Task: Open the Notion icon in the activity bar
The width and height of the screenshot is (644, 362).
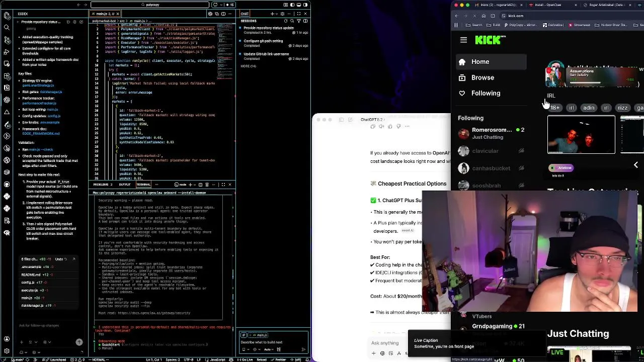Action: 7,87
